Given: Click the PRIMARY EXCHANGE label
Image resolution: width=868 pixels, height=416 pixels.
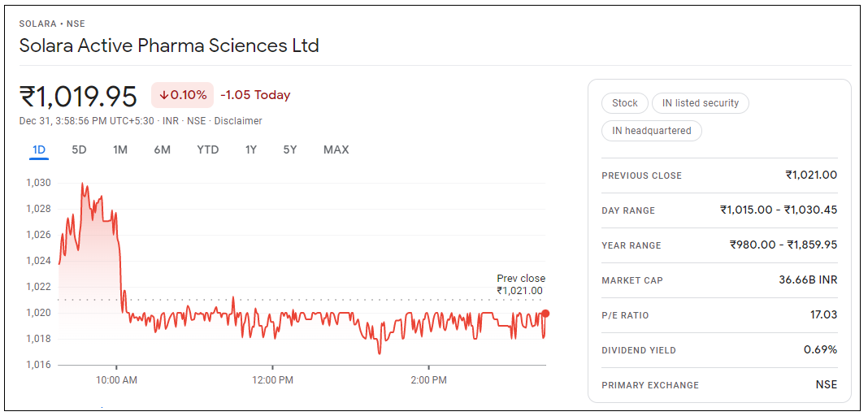Looking at the screenshot, I should [x=650, y=385].
